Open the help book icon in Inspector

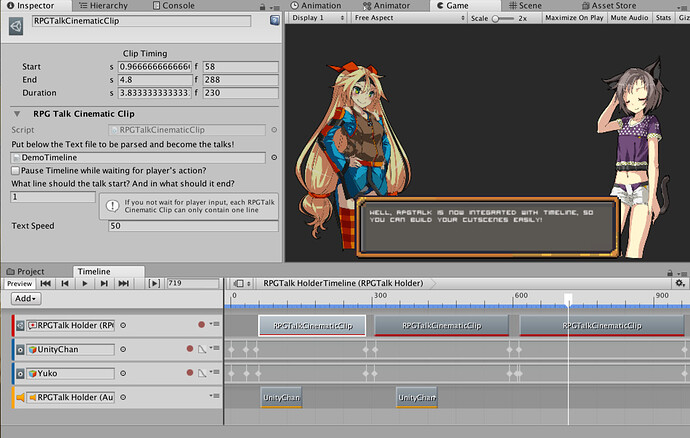tap(275, 21)
